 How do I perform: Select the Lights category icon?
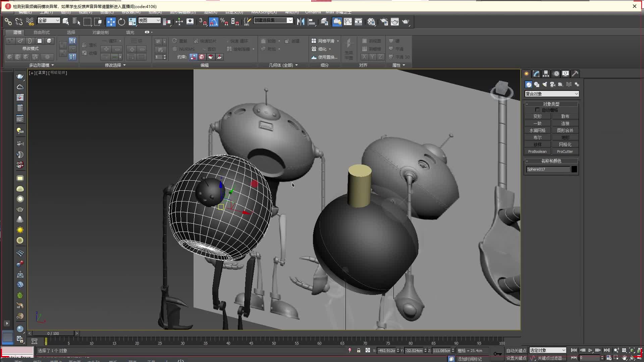point(544,84)
